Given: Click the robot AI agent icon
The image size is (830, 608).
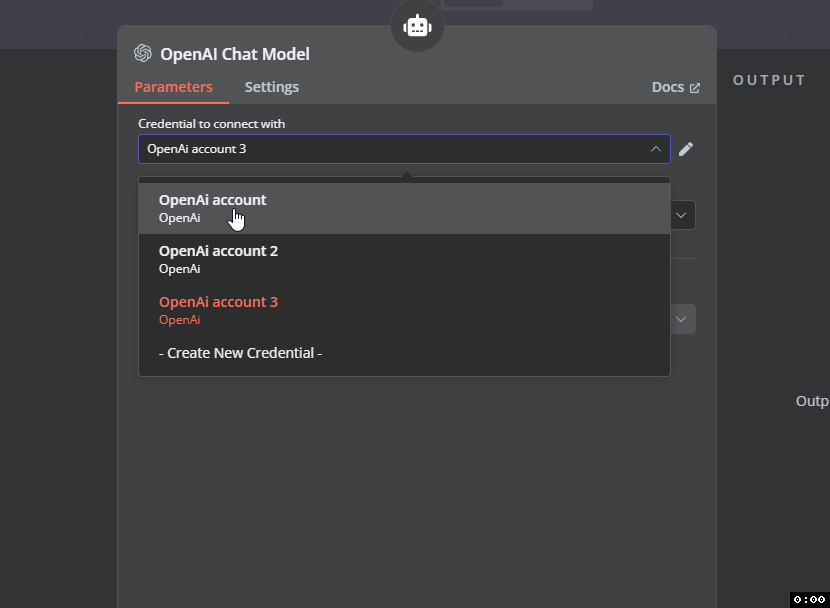Looking at the screenshot, I should (417, 26).
